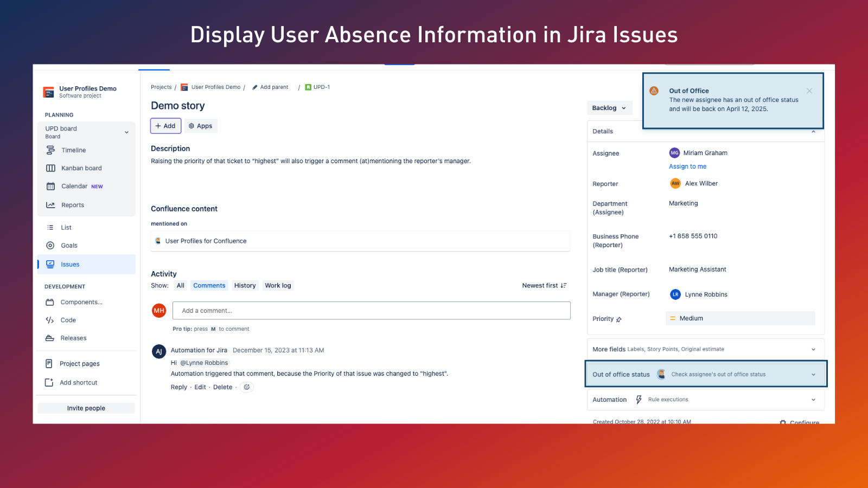Open Components icon under Development
Image resolution: width=868 pixels, height=488 pixels.
point(50,302)
